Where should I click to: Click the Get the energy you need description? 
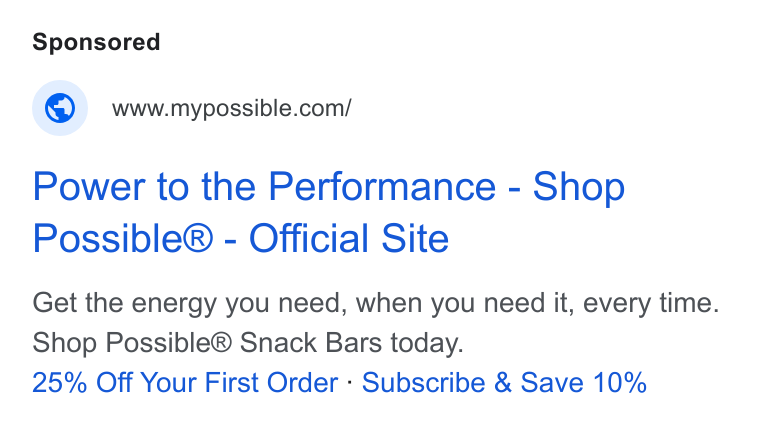point(376,303)
